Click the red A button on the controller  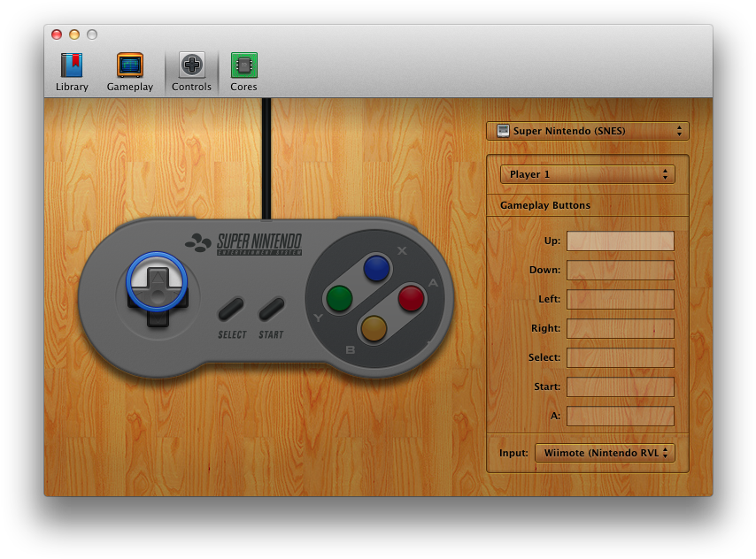tap(412, 298)
